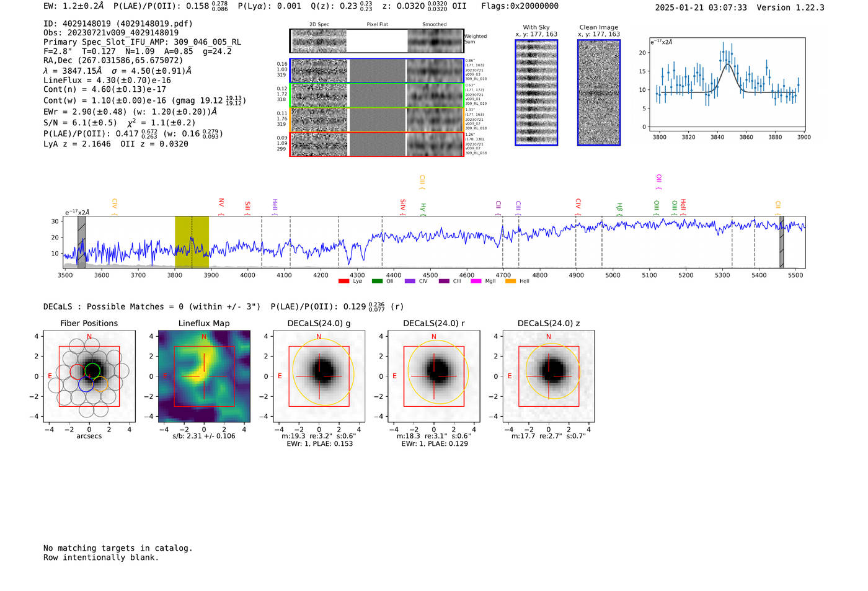Open the DECaLS(24.0) g cutout
Screen dimensions: 868x591
point(319,376)
